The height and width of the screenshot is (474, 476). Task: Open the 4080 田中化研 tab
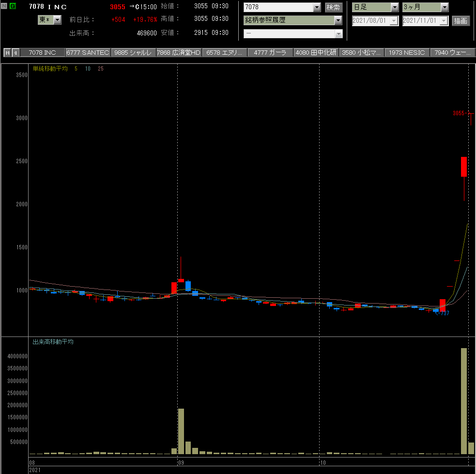coord(316,52)
